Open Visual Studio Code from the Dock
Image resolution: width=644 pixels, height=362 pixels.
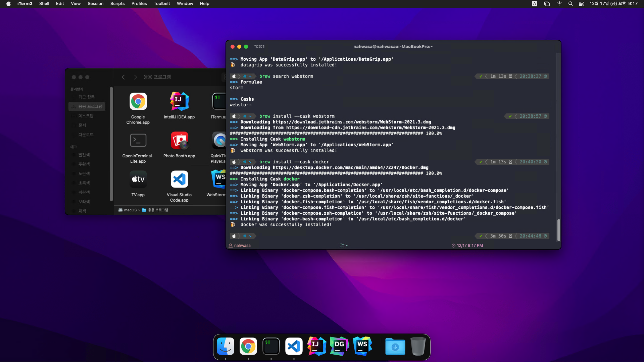(x=294, y=346)
